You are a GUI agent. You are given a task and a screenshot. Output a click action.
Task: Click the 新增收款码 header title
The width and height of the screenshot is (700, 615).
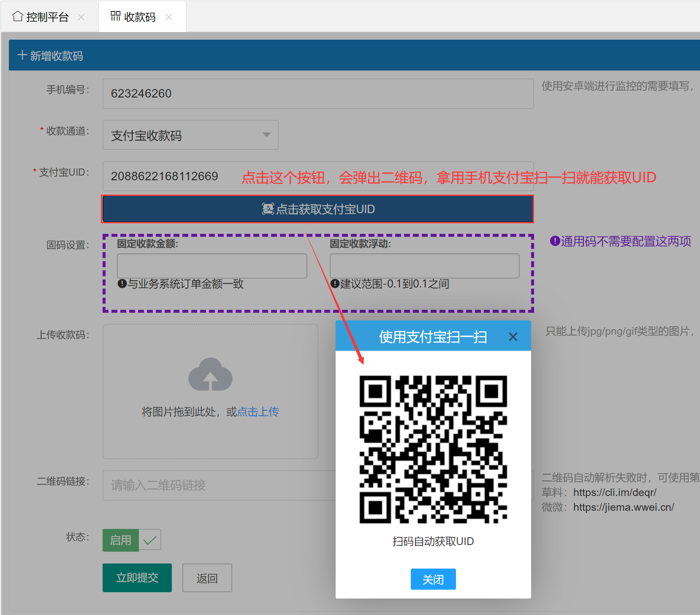57,56
